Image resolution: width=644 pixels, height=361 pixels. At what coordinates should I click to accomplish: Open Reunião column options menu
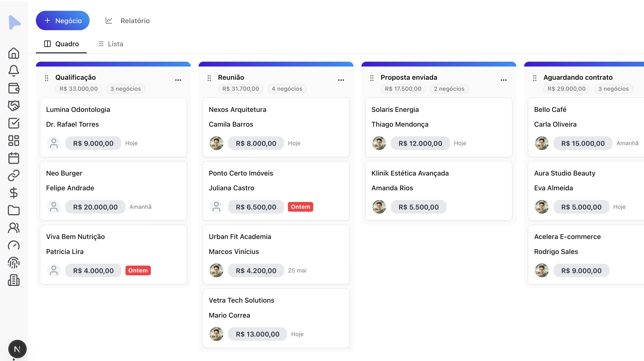341,80
